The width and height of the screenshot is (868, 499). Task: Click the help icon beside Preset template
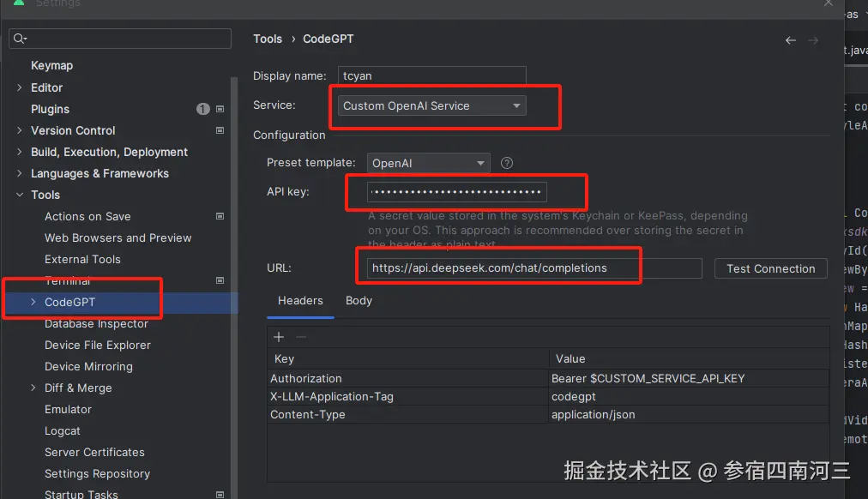507,163
